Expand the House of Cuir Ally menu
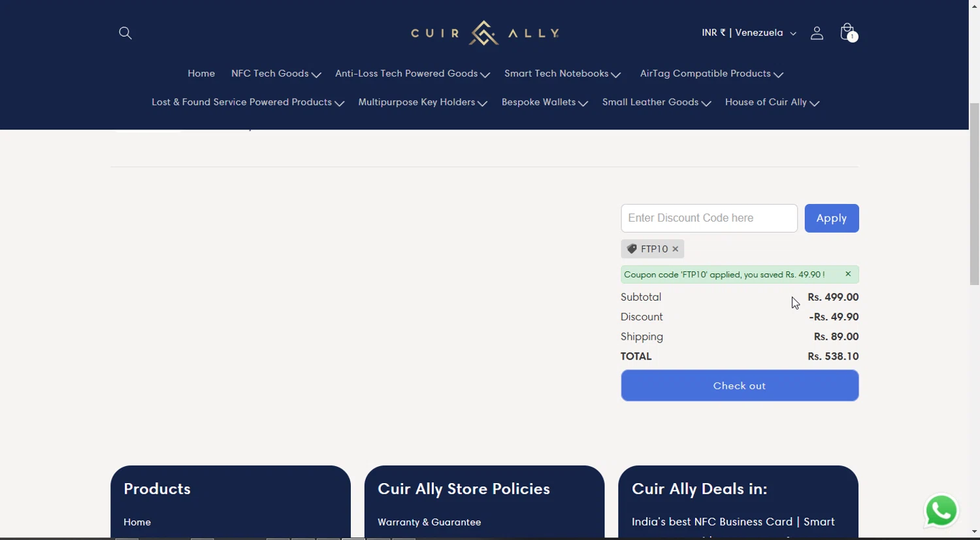The image size is (980, 540). pos(772,103)
